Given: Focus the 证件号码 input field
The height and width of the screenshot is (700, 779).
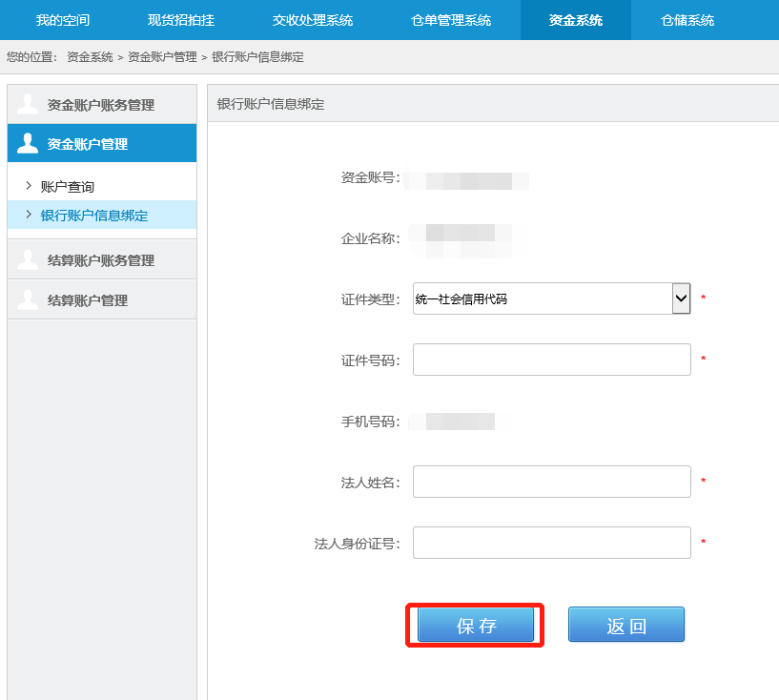Looking at the screenshot, I should pos(551,360).
